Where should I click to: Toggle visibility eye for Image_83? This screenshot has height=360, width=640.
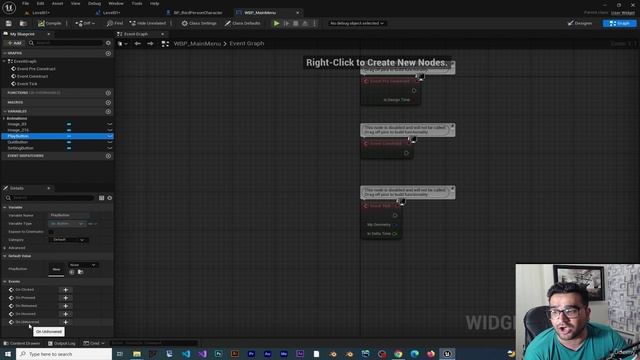coord(110,124)
